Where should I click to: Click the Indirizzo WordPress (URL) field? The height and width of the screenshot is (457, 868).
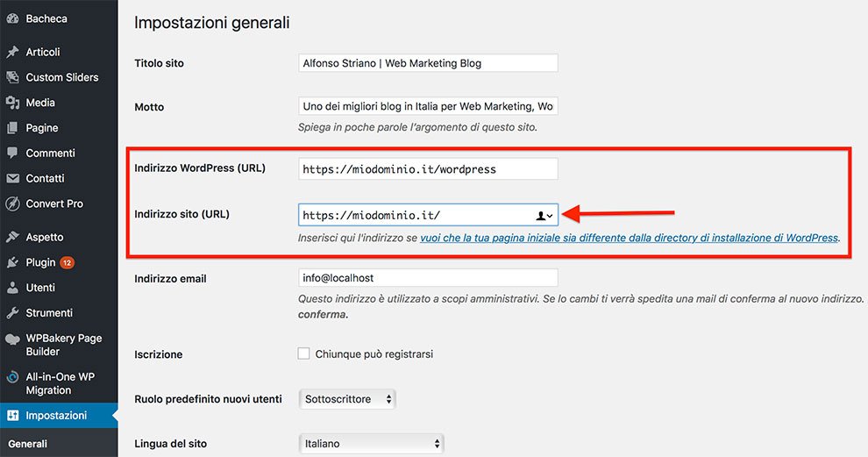pos(428,169)
